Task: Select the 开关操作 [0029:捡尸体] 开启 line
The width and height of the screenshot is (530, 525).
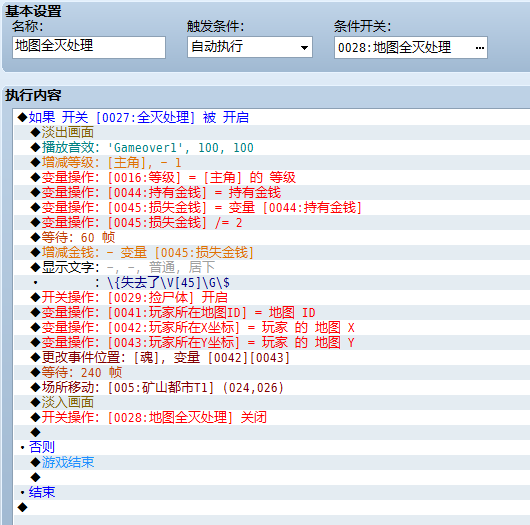Action: coord(272,297)
